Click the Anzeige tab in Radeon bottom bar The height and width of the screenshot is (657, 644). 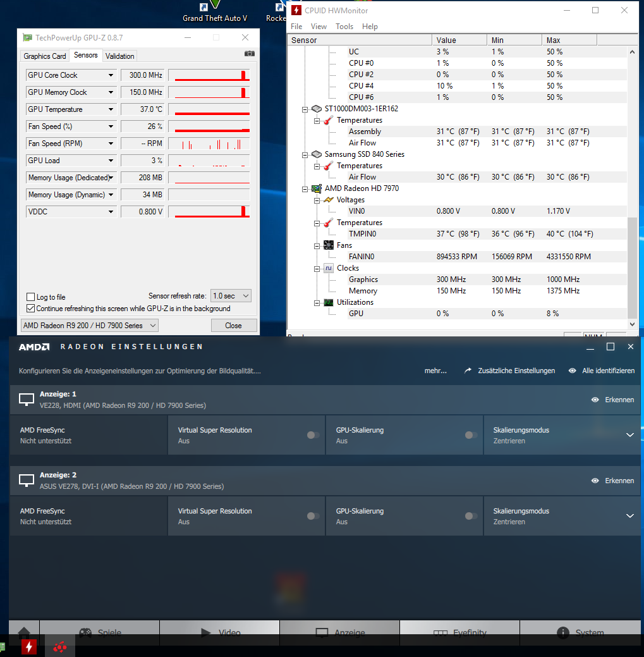pyautogui.click(x=340, y=633)
